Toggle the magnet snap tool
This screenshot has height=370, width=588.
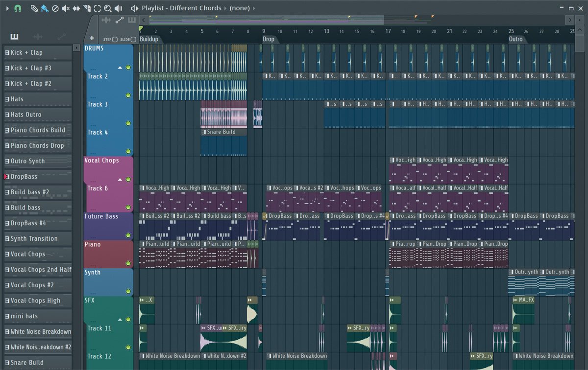[18, 8]
